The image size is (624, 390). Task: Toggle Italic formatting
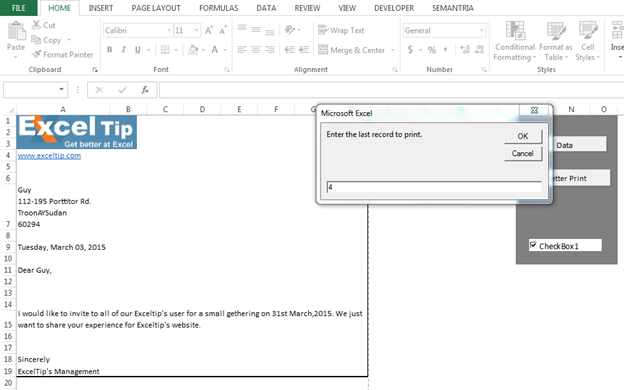coord(124,50)
